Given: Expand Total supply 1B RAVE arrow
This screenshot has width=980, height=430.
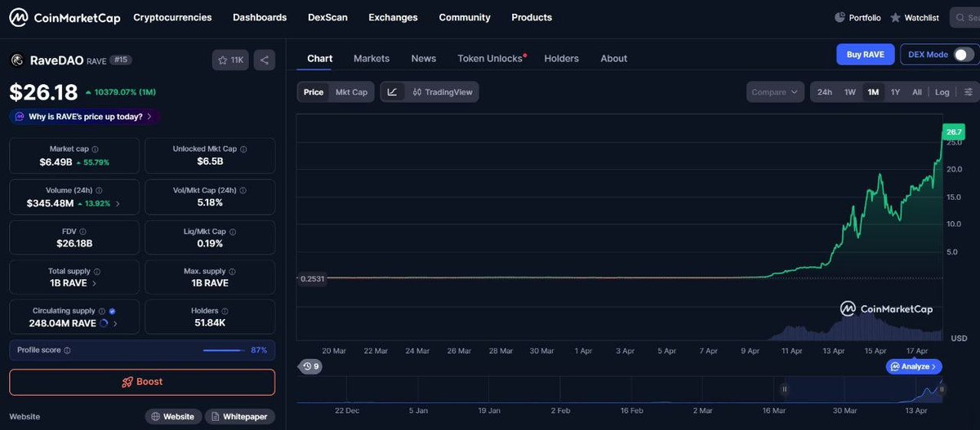Looking at the screenshot, I should click(94, 283).
